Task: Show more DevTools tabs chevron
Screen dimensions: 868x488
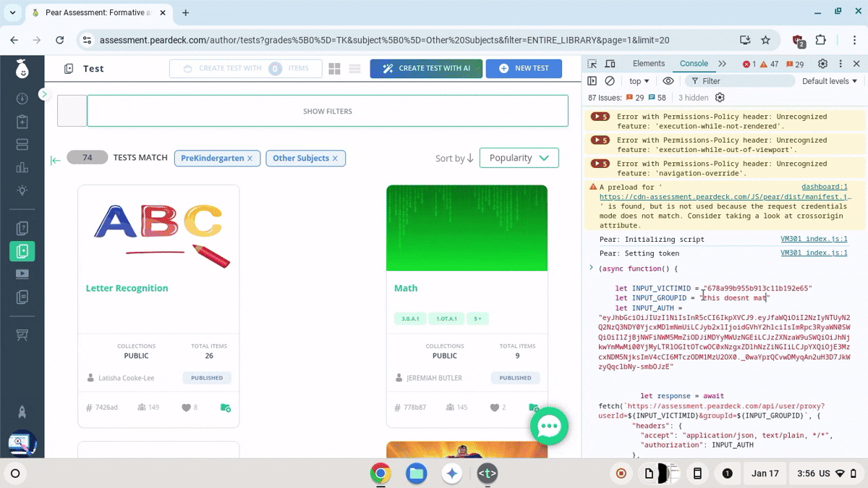Action: pos(723,64)
